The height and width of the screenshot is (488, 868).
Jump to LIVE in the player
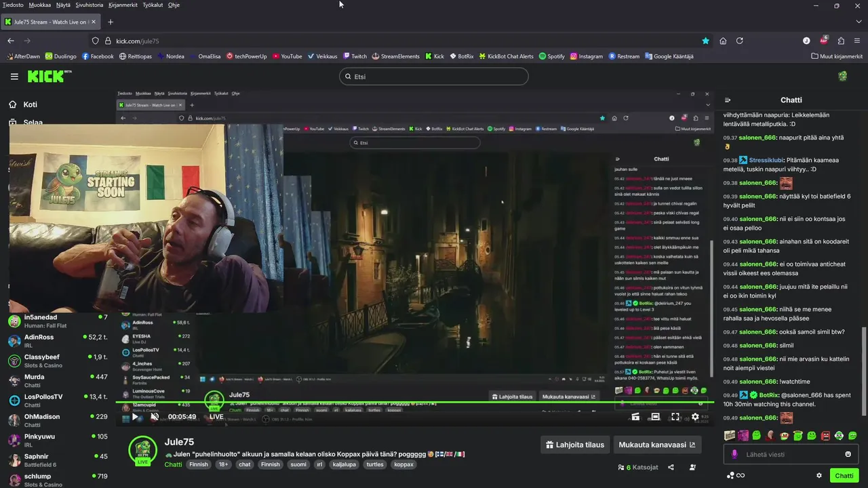click(216, 417)
